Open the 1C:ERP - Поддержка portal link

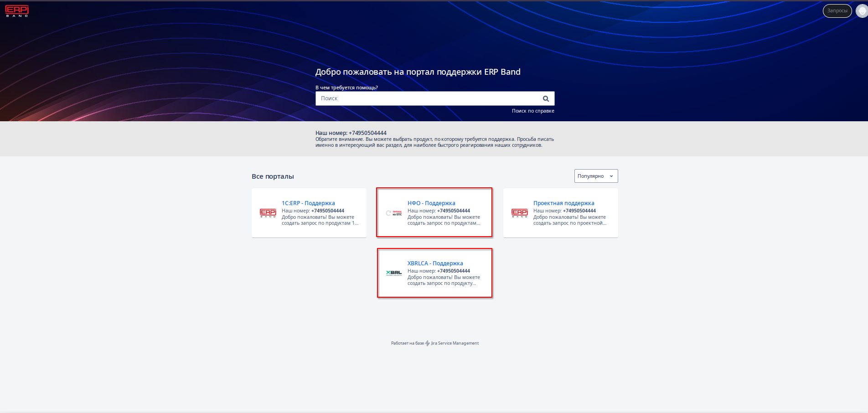308,203
